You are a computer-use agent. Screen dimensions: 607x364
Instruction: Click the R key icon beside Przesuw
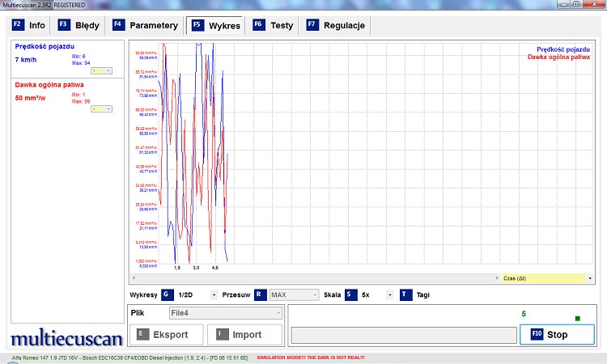(261, 295)
